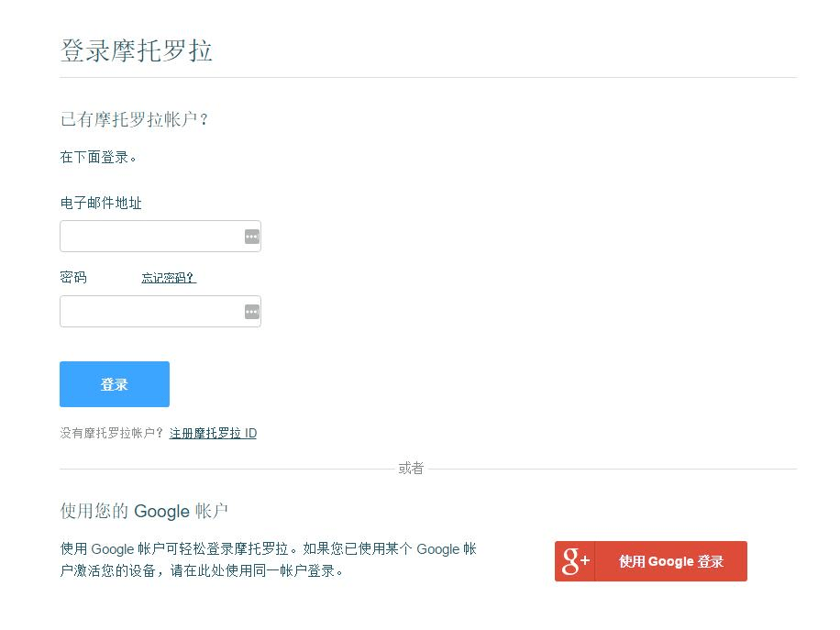
Task: Click the 密码 field label
Action: (72, 277)
